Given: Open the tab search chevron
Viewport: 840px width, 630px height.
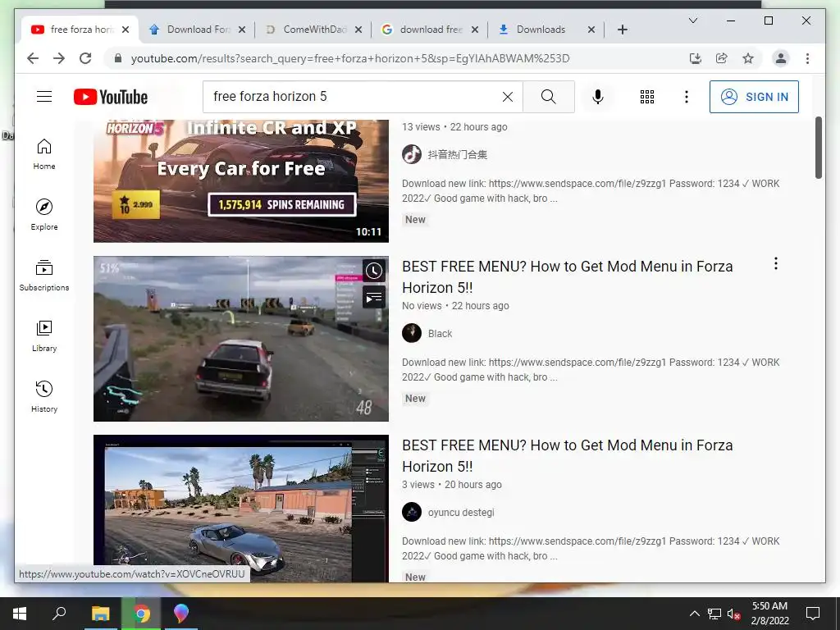Looking at the screenshot, I should 692,21.
